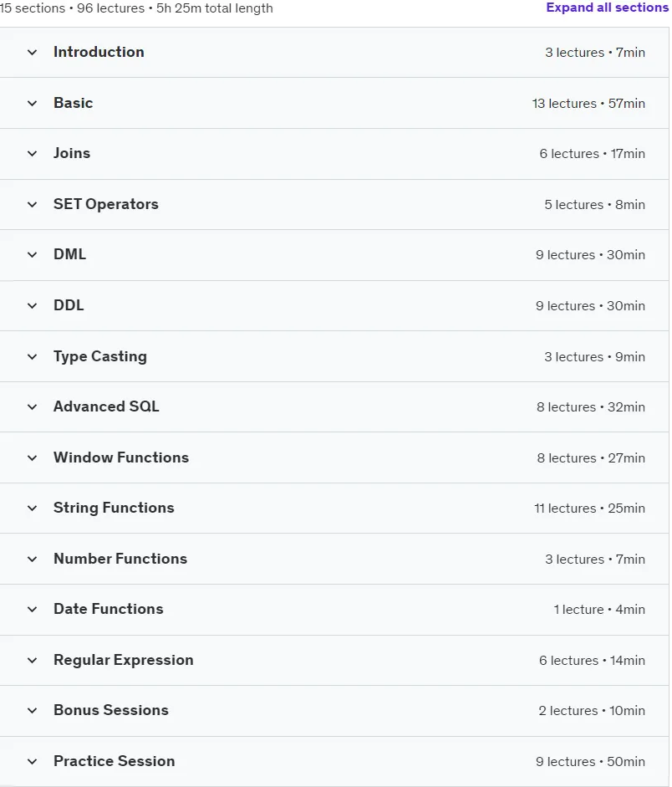The width and height of the screenshot is (672, 787).
Task: Expand the Practice Session chevron
Action: pos(32,761)
